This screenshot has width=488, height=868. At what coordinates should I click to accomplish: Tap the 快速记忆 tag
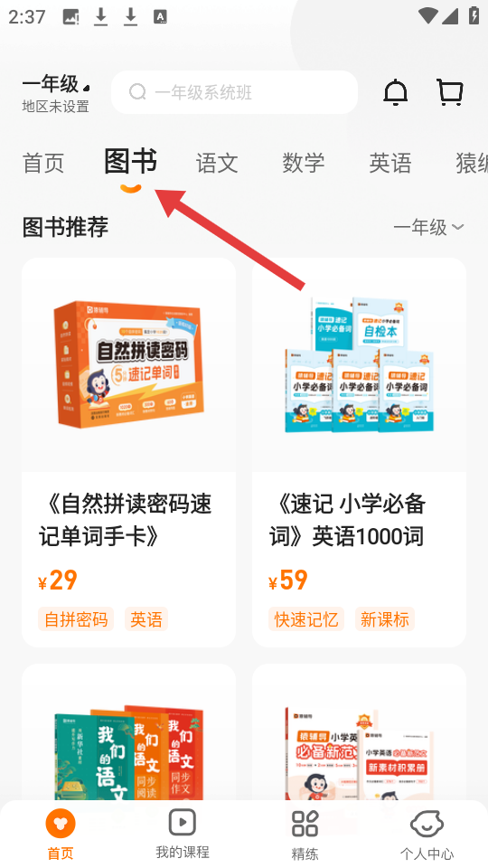(306, 619)
